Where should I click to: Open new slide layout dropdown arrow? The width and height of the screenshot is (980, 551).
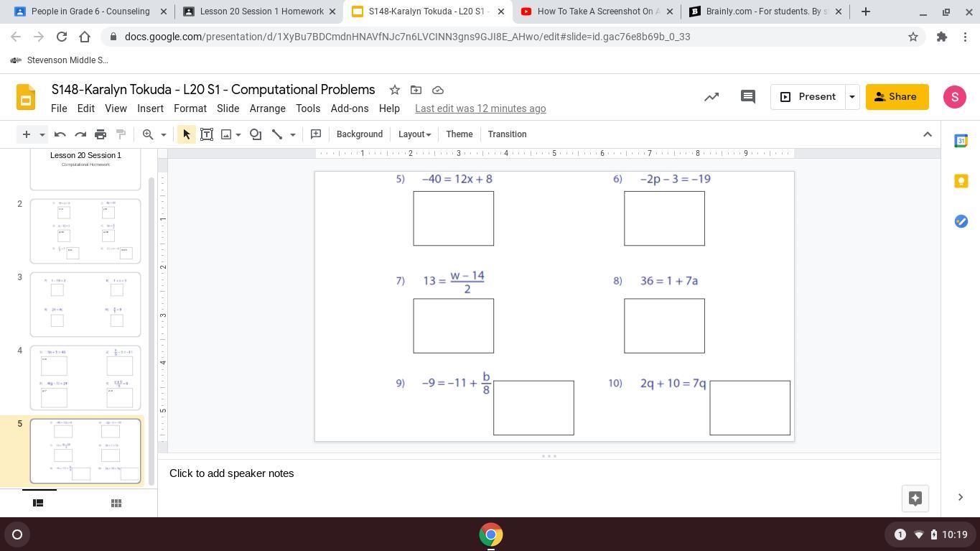point(42,134)
